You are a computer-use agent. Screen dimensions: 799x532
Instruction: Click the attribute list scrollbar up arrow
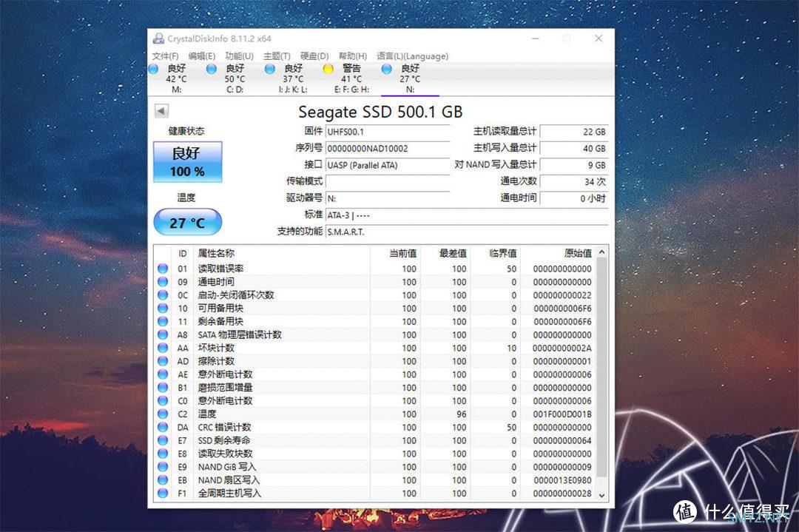[601, 252]
